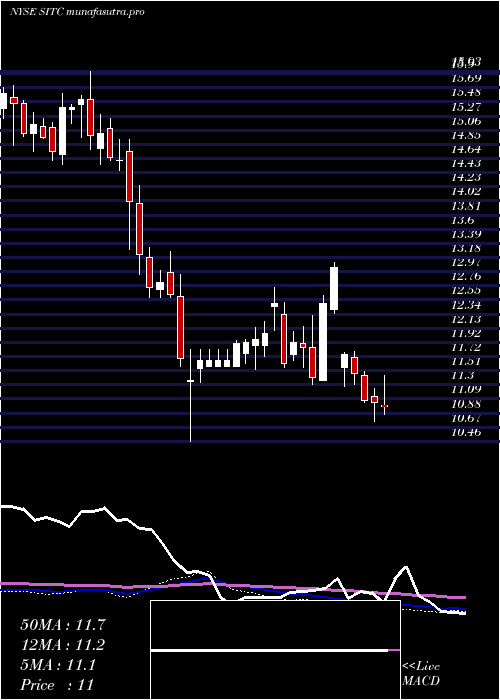Click the <<Live MACD label
Image resolution: width=500 pixels, height=700 pixels.
421,673
